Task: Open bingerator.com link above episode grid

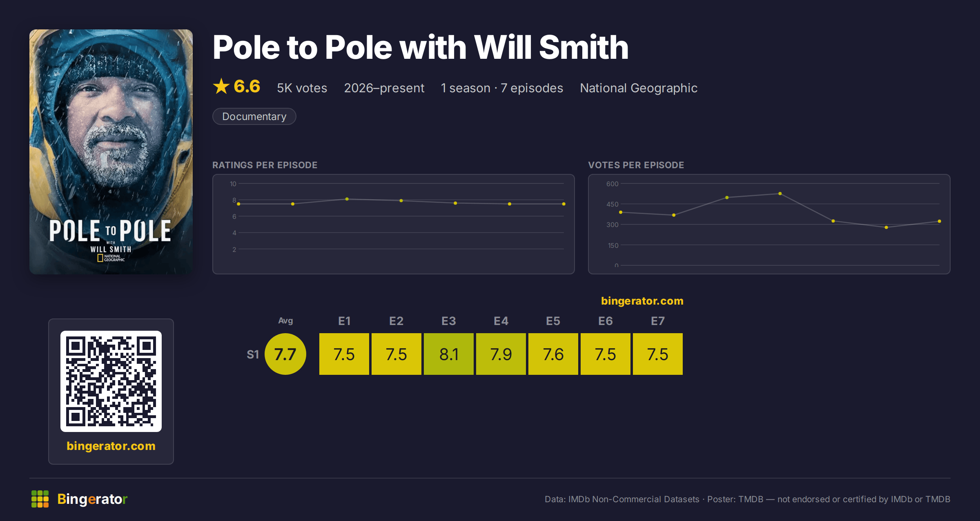Action: click(x=642, y=301)
